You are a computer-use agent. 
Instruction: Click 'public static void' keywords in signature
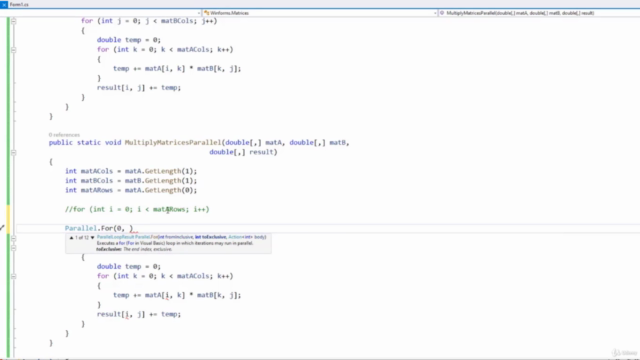(x=85, y=142)
